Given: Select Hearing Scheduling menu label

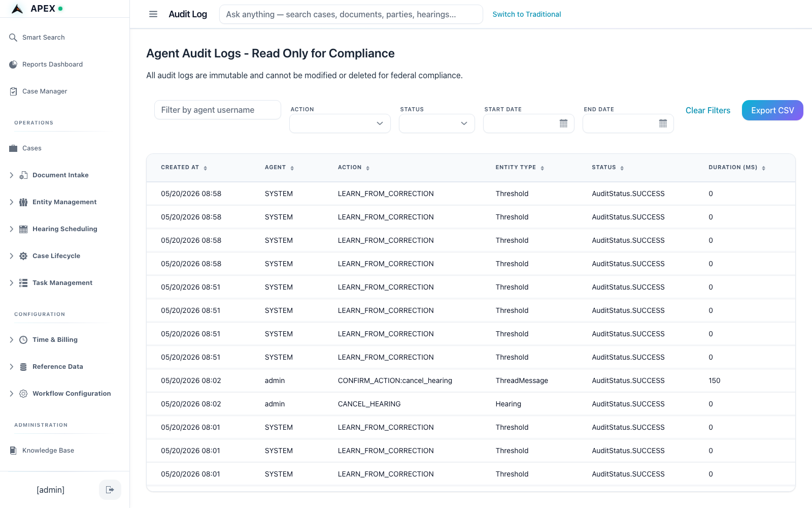Looking at the screenshot, I should [65, 229].
